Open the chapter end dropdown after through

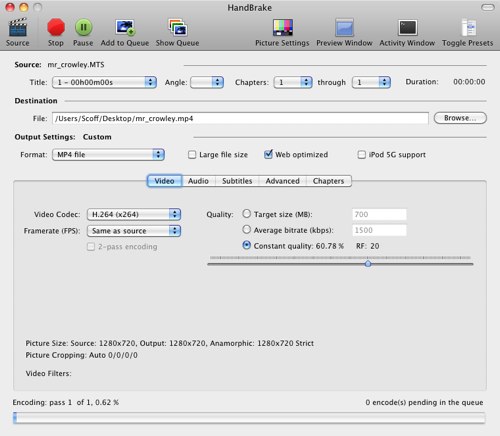[371, 82]
